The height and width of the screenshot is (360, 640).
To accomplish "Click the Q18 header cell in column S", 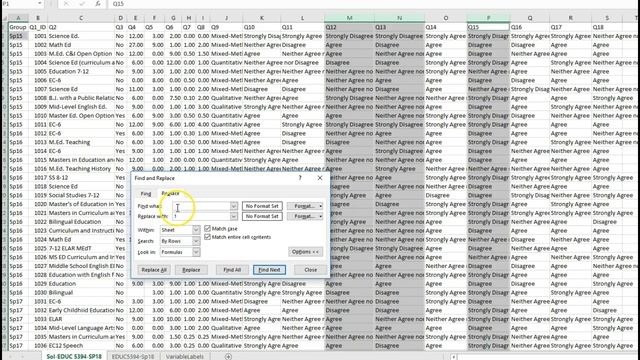I will 607,27.
